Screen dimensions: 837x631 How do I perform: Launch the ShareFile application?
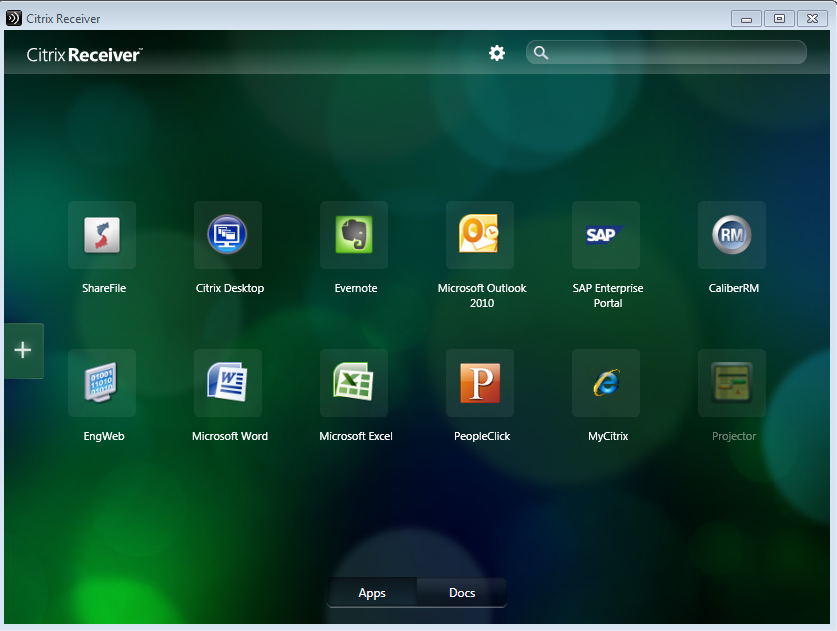102,235
